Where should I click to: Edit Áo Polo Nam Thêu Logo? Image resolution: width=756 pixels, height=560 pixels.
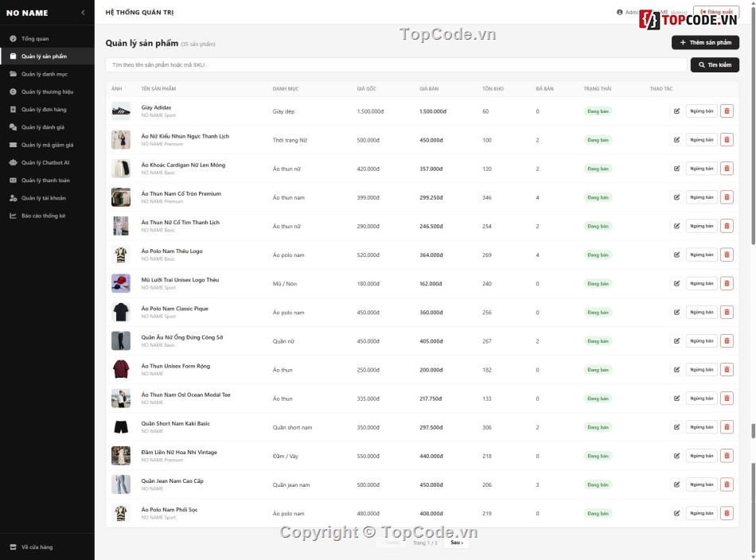(x=676, y=255)
